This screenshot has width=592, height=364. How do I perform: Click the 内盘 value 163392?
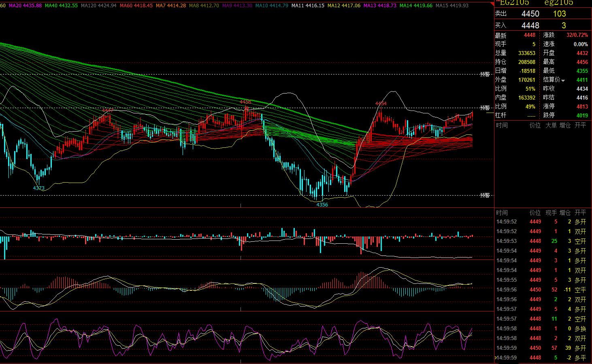point(526,98)
